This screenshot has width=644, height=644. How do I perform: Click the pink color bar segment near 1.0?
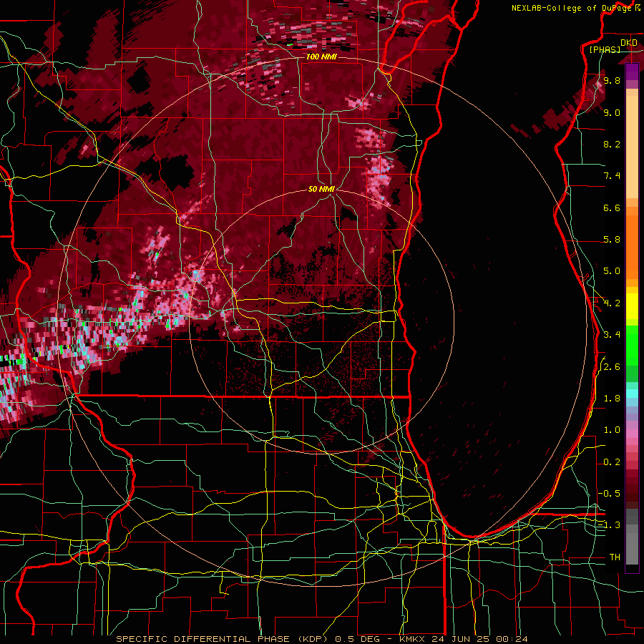coord(632,434)
